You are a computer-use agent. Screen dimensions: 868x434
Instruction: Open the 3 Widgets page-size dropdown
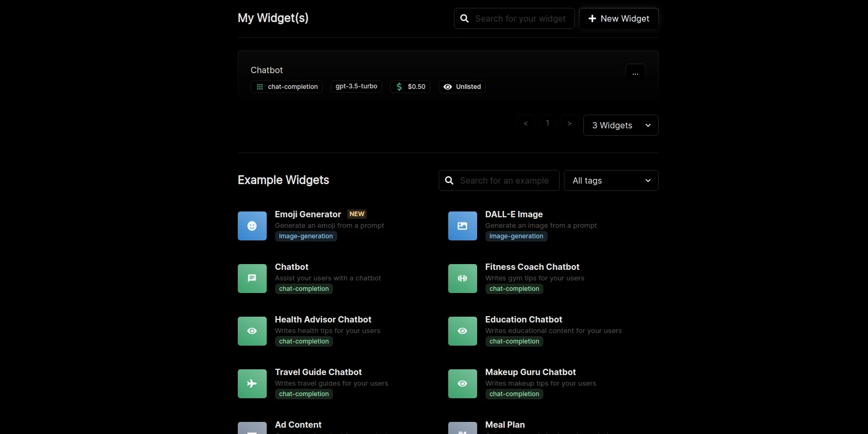(620, 125)
